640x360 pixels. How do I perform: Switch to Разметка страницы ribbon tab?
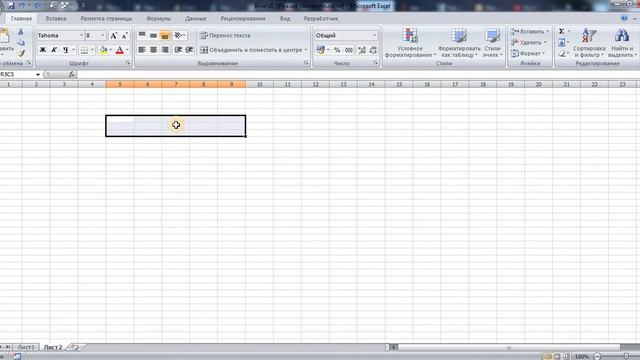tap(106, 19)
